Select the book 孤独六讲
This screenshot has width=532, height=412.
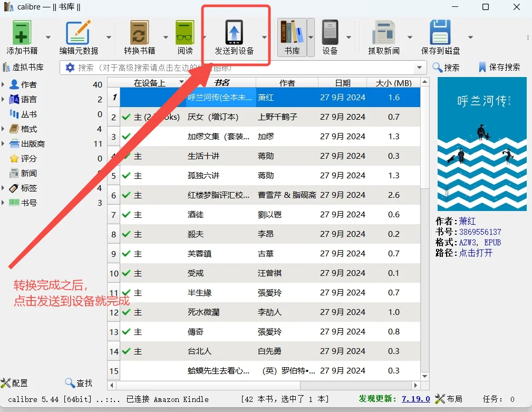(x=203, y=176)
